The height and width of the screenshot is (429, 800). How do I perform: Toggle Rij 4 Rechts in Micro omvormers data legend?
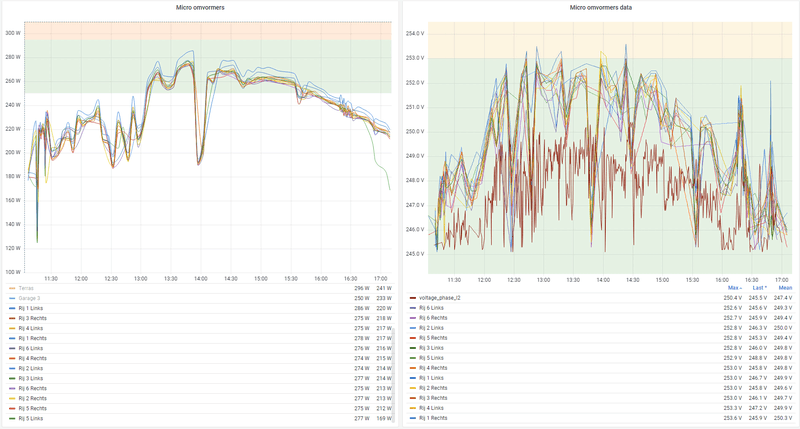point(433,368)
